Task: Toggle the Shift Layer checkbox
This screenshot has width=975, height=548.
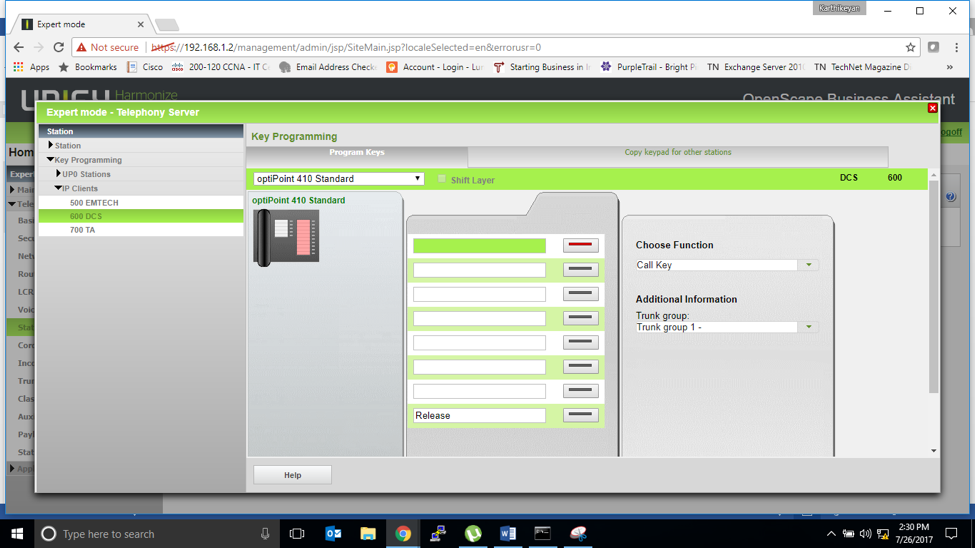Action: [x=441, y=179]
